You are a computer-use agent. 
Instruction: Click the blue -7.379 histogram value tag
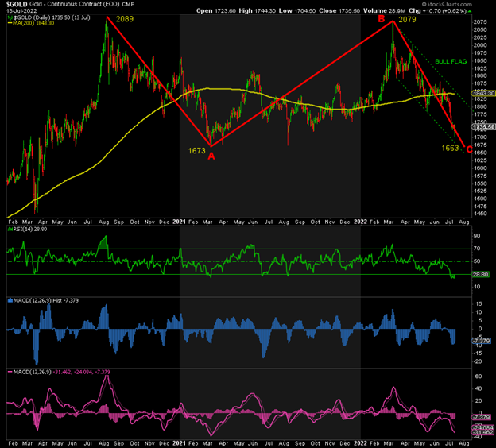click(482, 341)
